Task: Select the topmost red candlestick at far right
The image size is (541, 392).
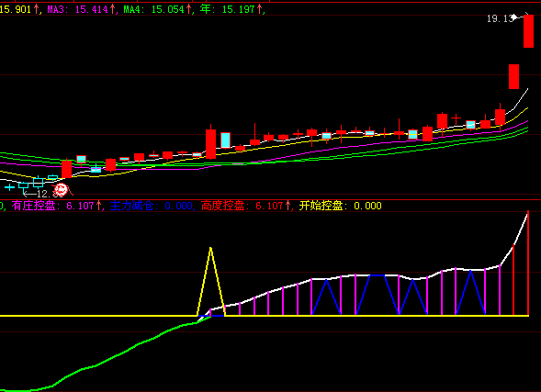Action: click(528, 31)
